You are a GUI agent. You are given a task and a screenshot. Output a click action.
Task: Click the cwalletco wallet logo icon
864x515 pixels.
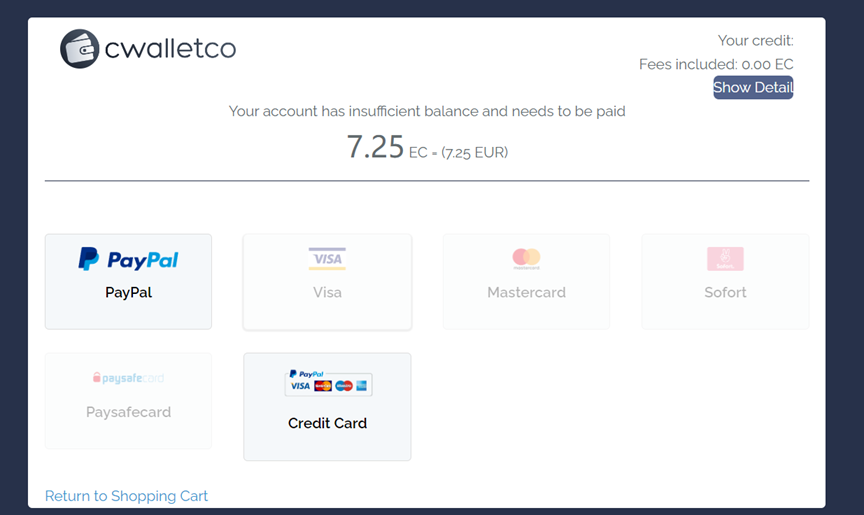pyautogui.click(x=80, y=48)
